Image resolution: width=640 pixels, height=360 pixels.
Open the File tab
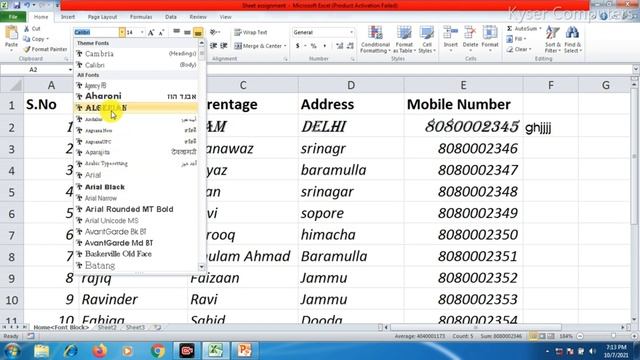pyautogui.click(x=13, y=17)
